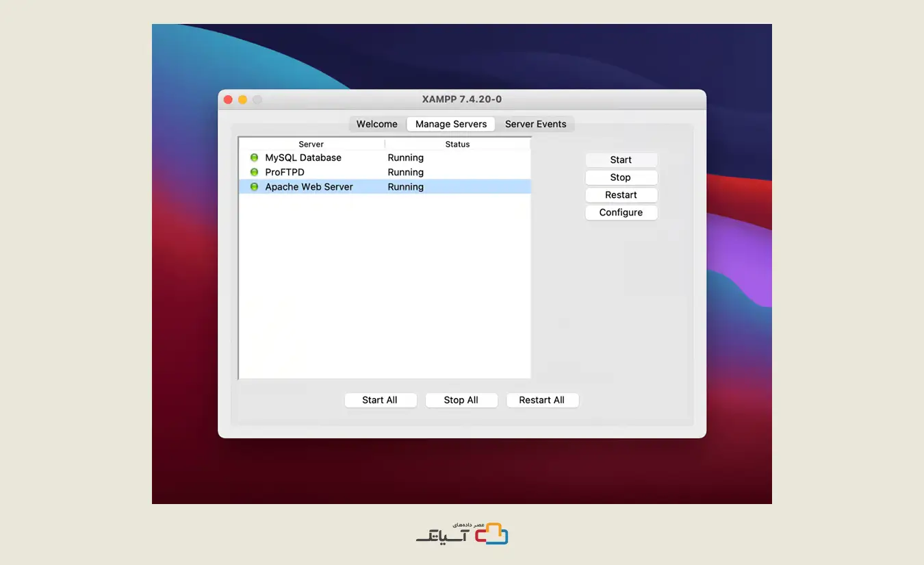Viewport: 924px width, 565px height.
Task: Click the Server column header
Action: (311, 144)
